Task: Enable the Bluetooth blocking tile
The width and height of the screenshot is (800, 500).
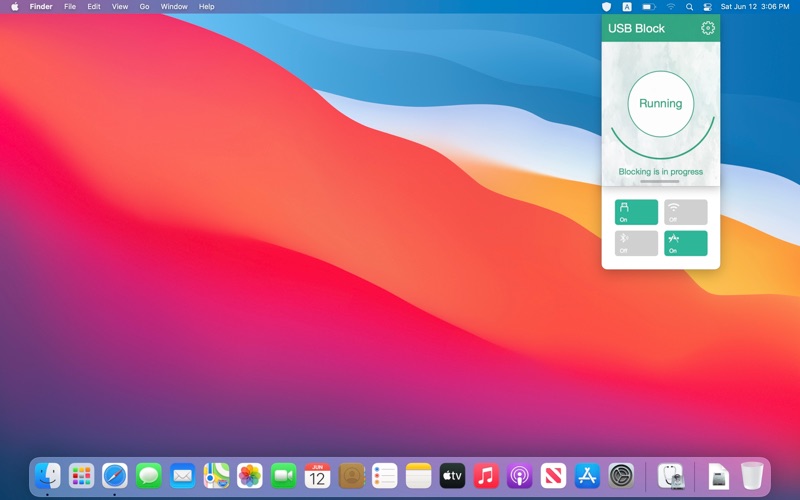Action: pyautogui.click(x=636, y=243)
